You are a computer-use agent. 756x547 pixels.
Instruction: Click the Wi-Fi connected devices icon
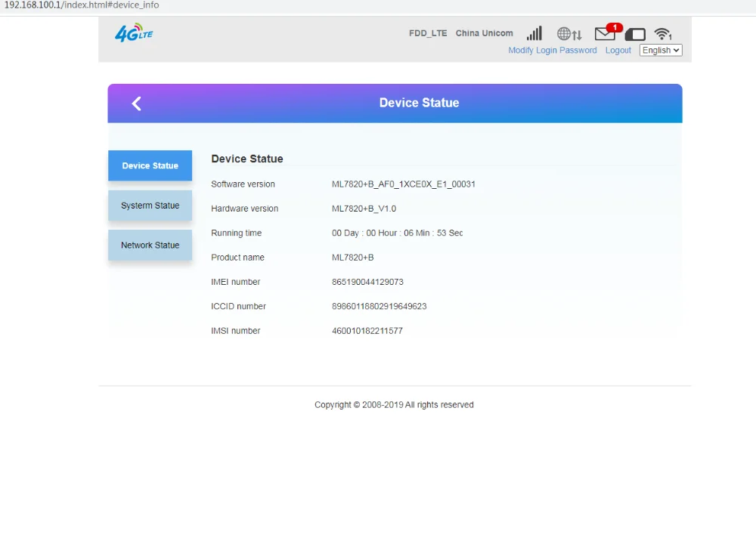pyautogui.click(x=663, y=34)
